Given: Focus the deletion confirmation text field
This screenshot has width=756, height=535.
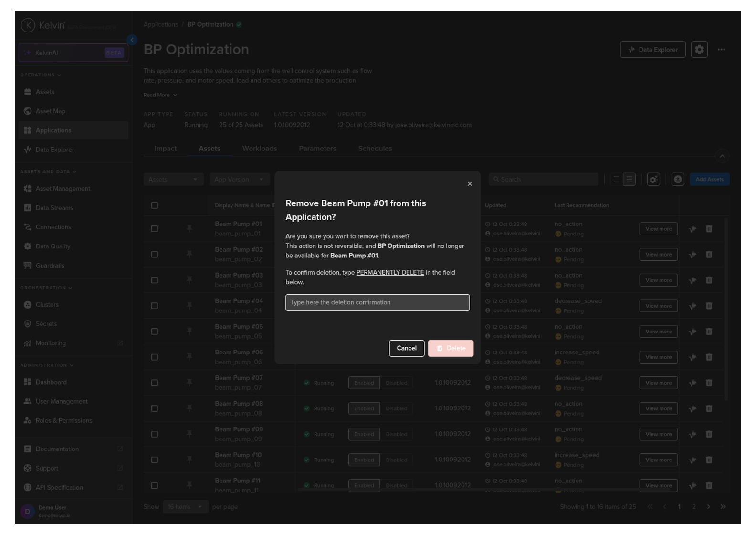Looking at the screenshot, I should pos(377,302).
